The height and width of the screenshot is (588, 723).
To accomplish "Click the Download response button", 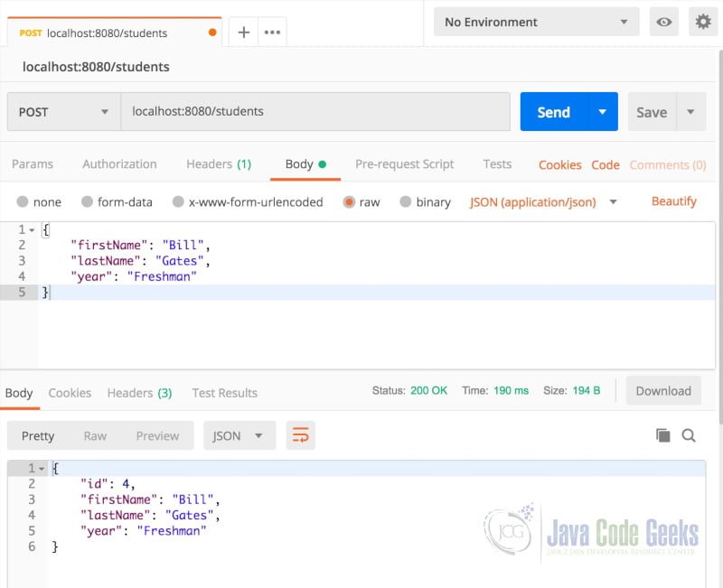I will 663,391.
